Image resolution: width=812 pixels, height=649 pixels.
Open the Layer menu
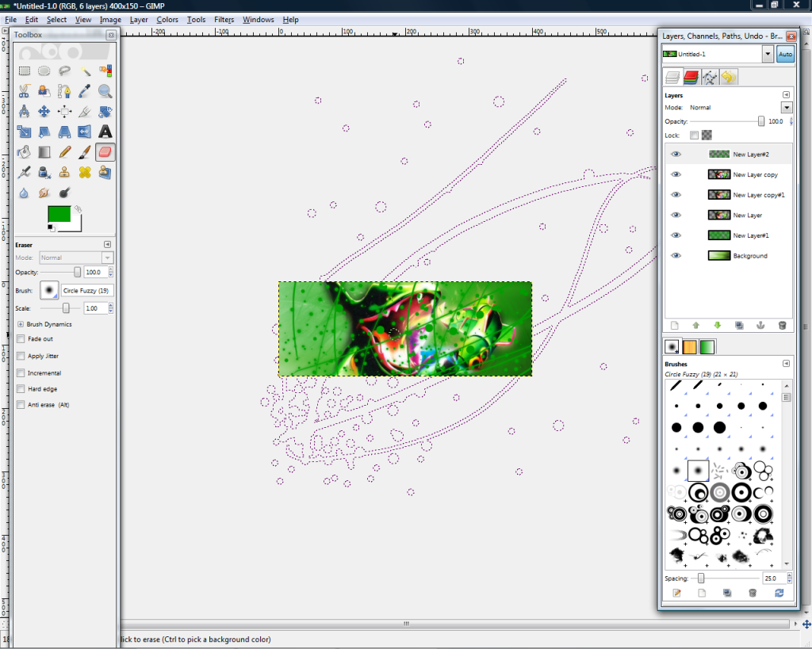(139, 20)
